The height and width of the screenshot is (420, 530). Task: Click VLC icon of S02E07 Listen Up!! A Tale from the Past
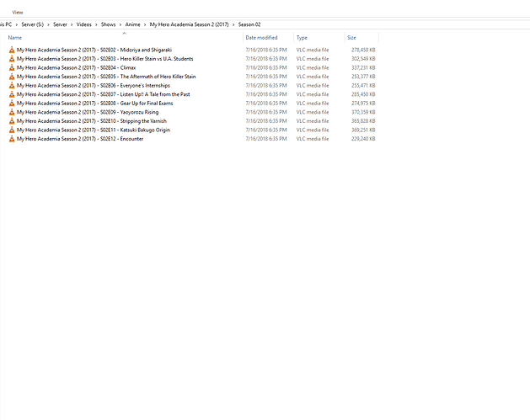pos(12,94)
